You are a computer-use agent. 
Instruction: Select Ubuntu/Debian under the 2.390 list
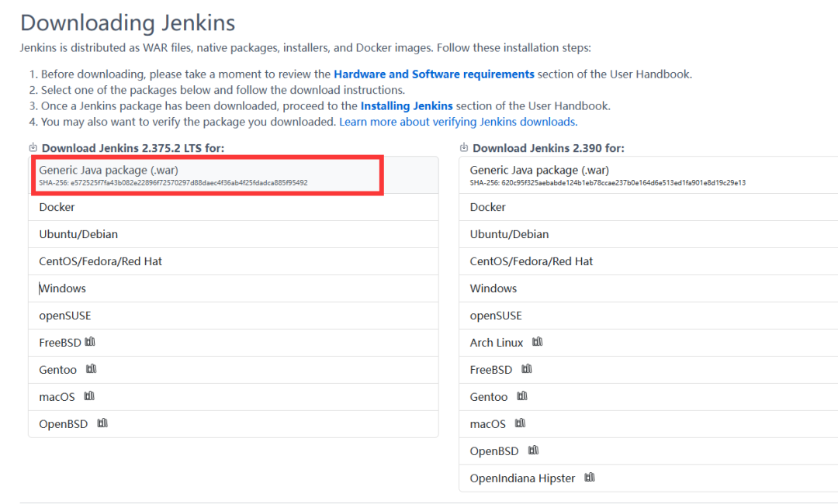pos(648,234)
